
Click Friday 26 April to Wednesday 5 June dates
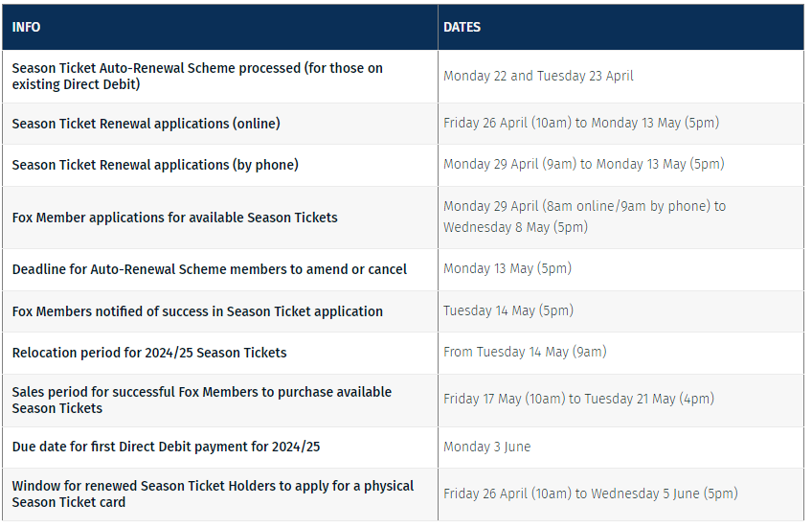pos(591,494)
